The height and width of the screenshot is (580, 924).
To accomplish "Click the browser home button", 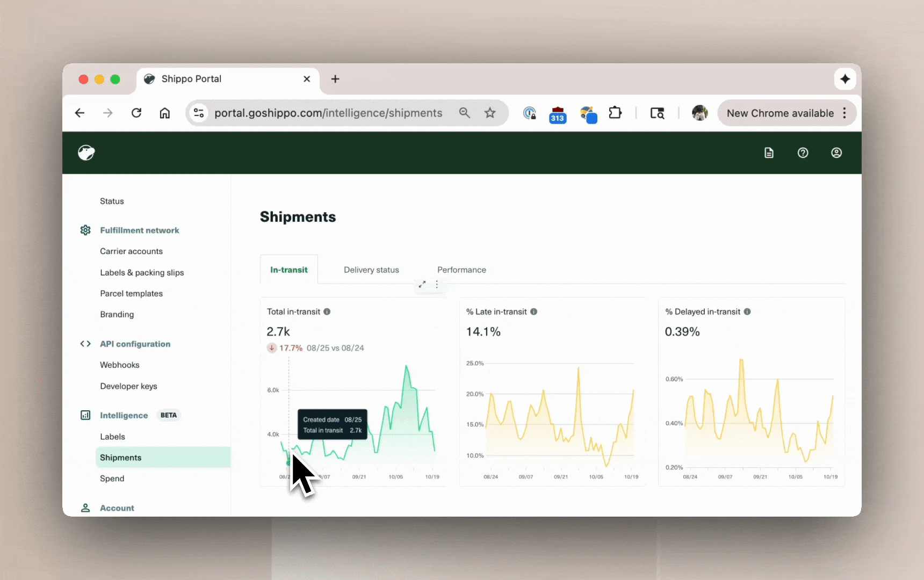I will pos(165,113).
